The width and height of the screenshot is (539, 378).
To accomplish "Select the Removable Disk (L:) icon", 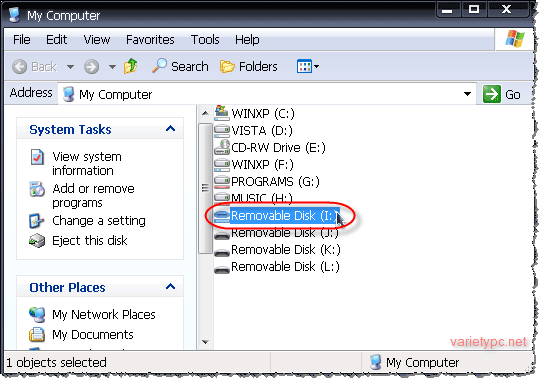I will [222, 269].
